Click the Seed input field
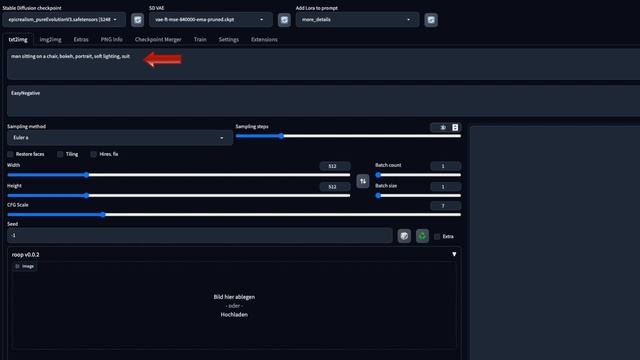The image size is (640, 360). (x=200, y=236)
